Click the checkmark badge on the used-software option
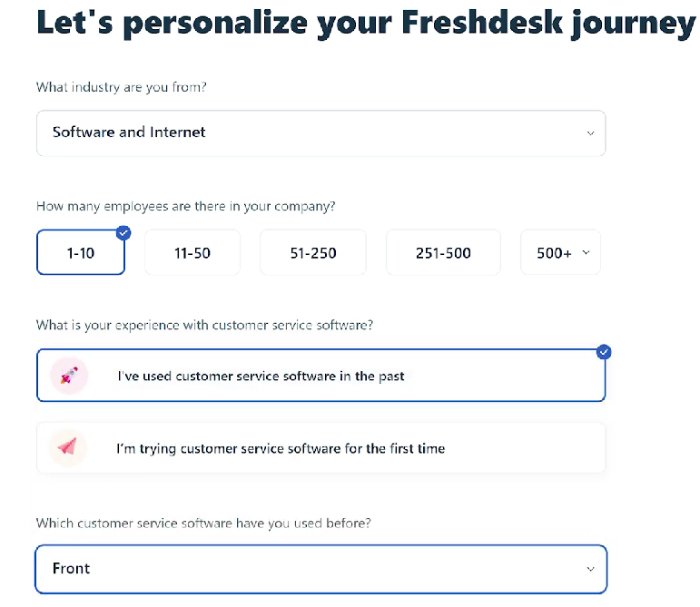 pyautogui.click(x=605, y=352)
